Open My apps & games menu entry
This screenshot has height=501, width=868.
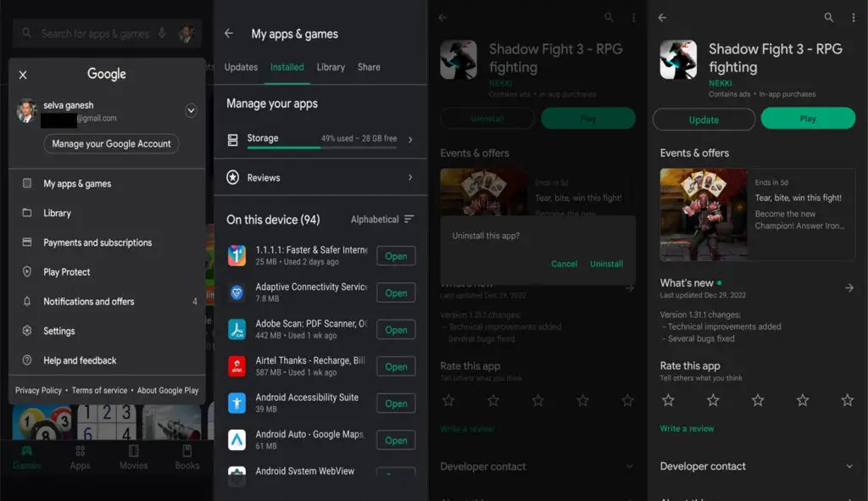point(108,184)
